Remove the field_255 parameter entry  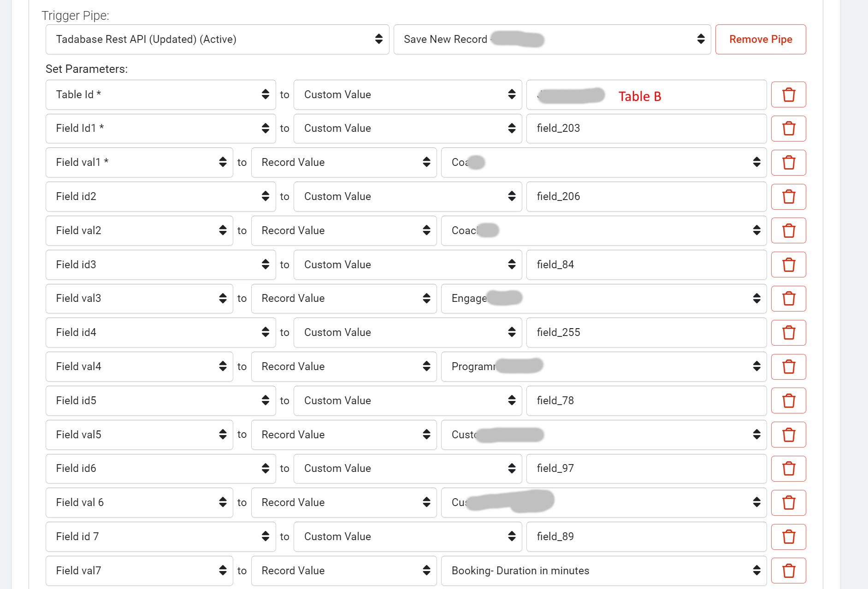coord(788,332)
